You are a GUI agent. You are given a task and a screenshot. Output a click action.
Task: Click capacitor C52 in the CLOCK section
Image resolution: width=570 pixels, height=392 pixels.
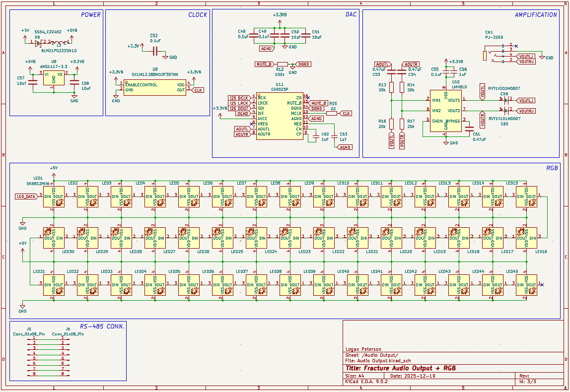coord(155,51)
